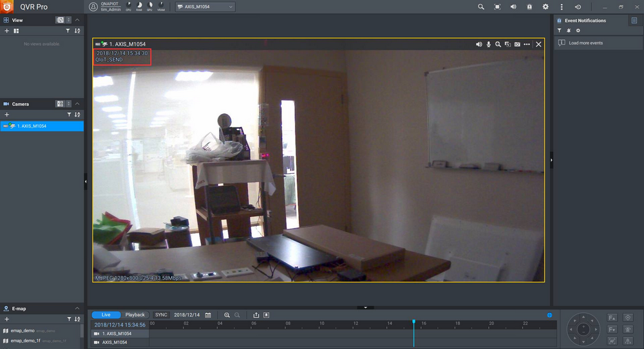Image resolution: width=644 pixels, height=349 pixels.
Task: Select 1. AXIS_M1054 in camera list
Action: (x=42, y=126)
